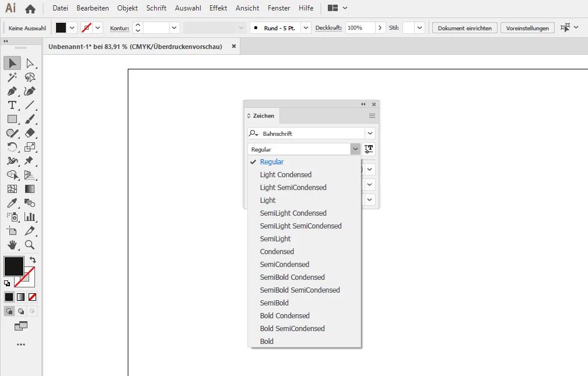The width and height of the screenshot is (588, 376).
Task: Change the screen mode
Action: click(x=21, y=326)
